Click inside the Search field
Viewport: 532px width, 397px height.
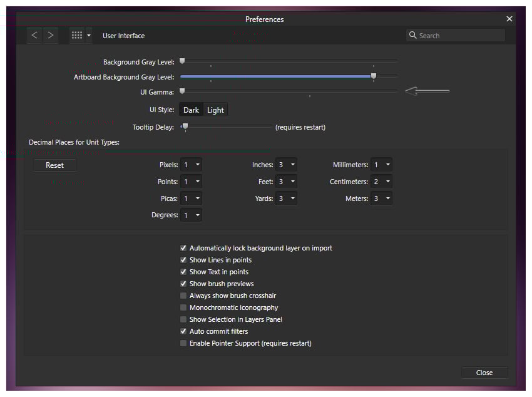tap(457, 35)
